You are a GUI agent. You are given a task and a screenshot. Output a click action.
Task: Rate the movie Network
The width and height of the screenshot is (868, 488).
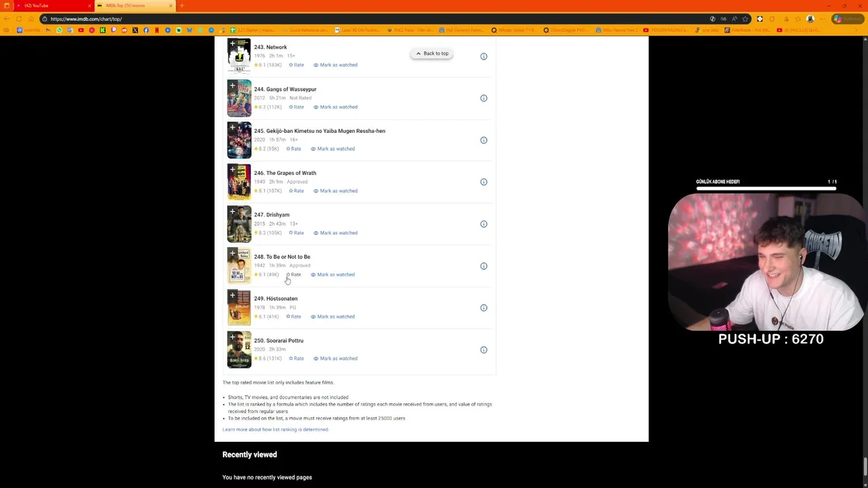(x=296, y=65)
